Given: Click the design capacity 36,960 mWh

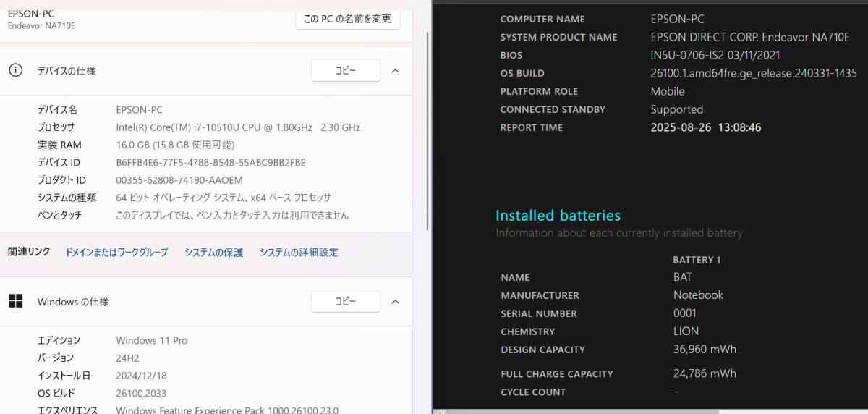Looking at the screenshot, I should pos(705,349).
